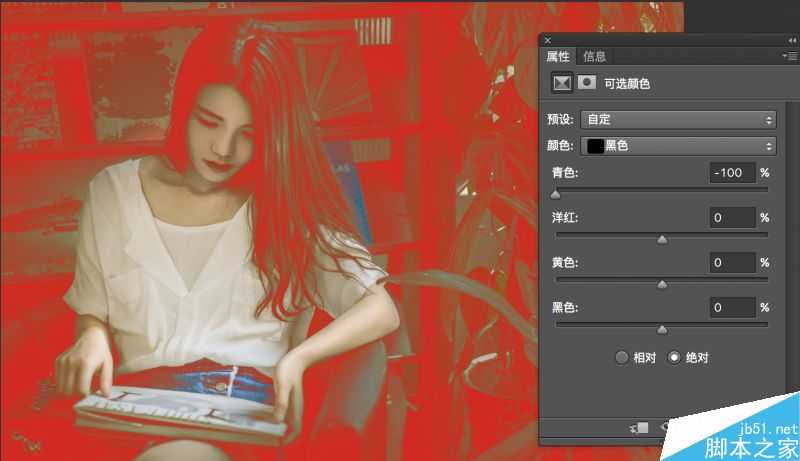Click the 黄色 percentage input field
This screenshot has height=461, width=800.
[731, 263]
